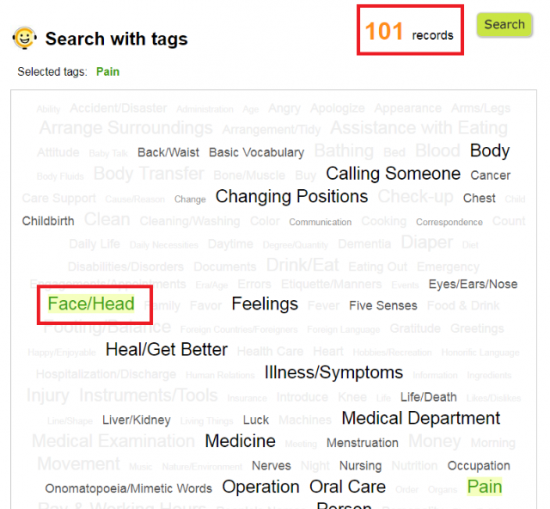Click the green Search button
The height and width of the screenshot is (509, 550).
pyautogui.click(x=504, y=25)
